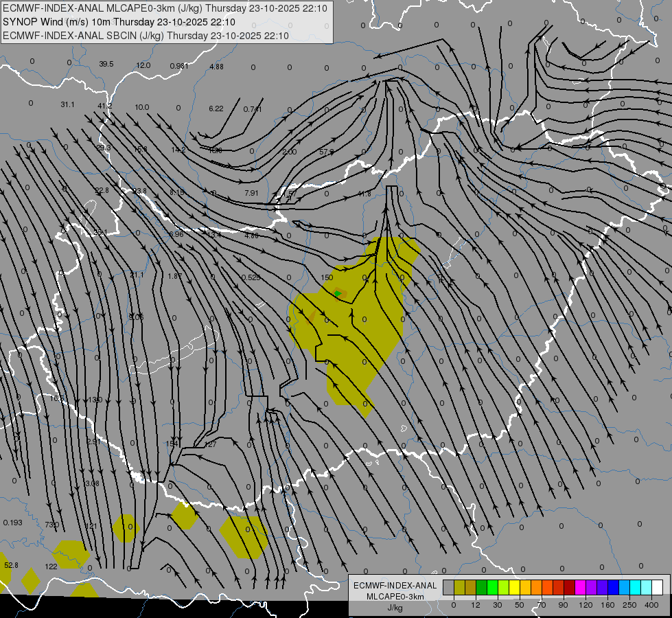The width and height of the screenshot is (672, 618).
Task: Click the '0.193' map value
Action: [12, 523]
